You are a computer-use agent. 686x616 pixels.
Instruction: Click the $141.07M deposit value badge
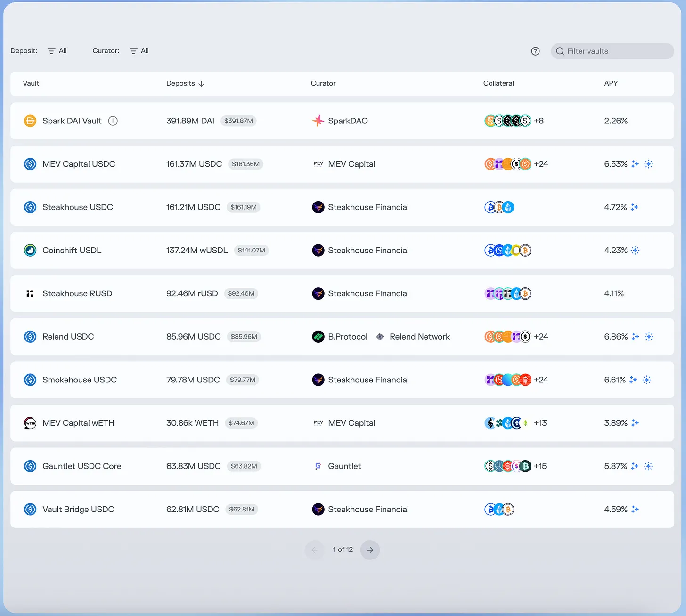pos(252,251)
